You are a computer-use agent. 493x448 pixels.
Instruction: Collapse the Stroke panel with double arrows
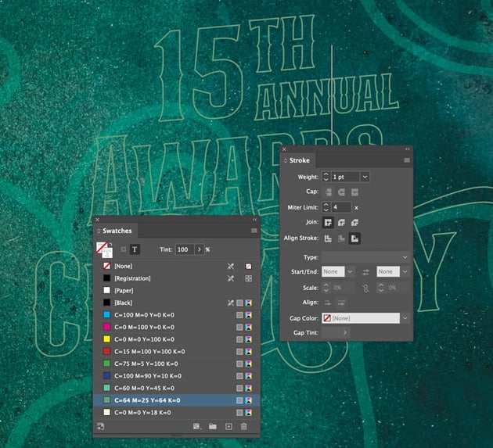coord(407,149)
